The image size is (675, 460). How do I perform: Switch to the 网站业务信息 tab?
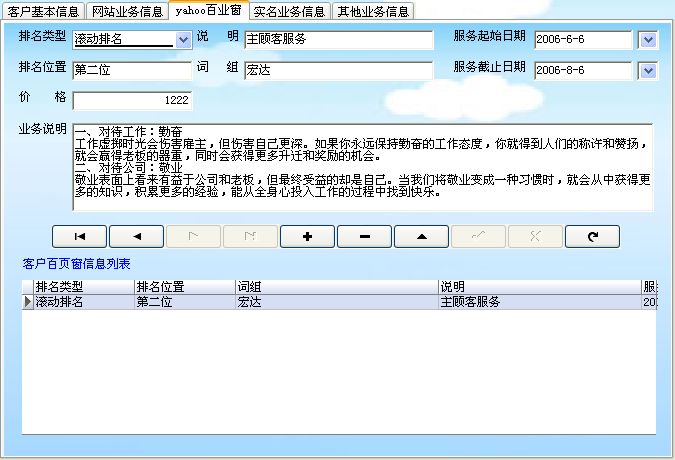[x=127, y=12]
